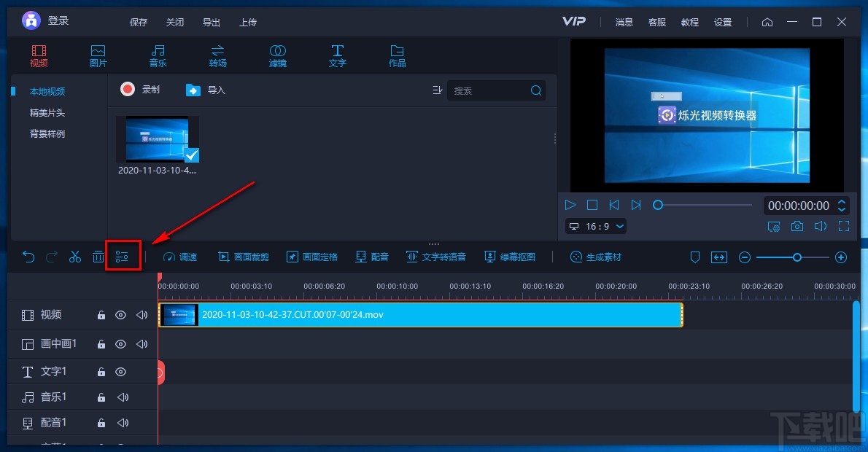
Task: Switch to the 作品 works tab
Action: point(397,56)
